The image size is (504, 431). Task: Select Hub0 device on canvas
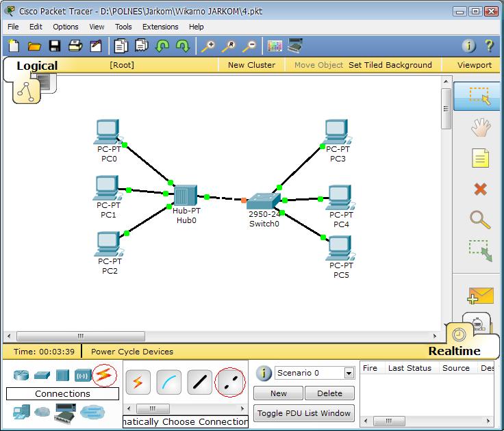pos(186,195)
